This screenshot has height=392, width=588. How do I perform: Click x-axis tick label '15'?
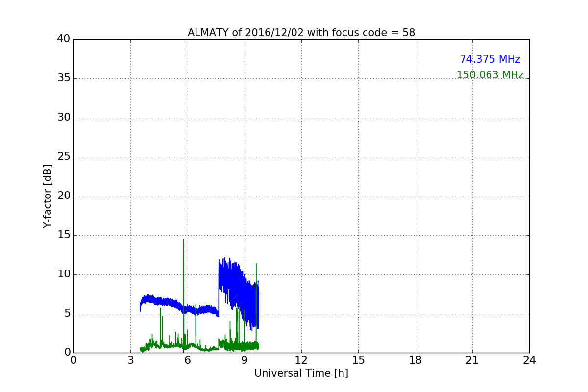(x=358, y=360)
